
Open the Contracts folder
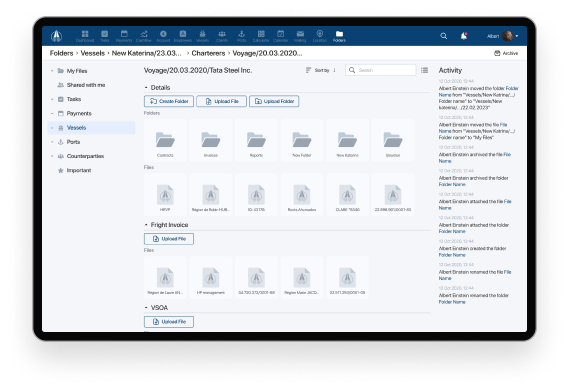click(165, 141)
